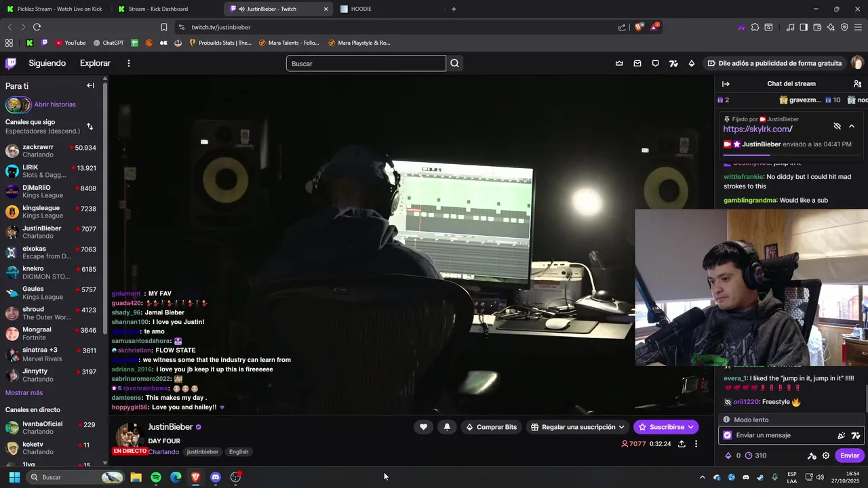Collapse the stream chat panel
Image resolution: width=868 pixels, height=488 pixels.
(726, 84)
